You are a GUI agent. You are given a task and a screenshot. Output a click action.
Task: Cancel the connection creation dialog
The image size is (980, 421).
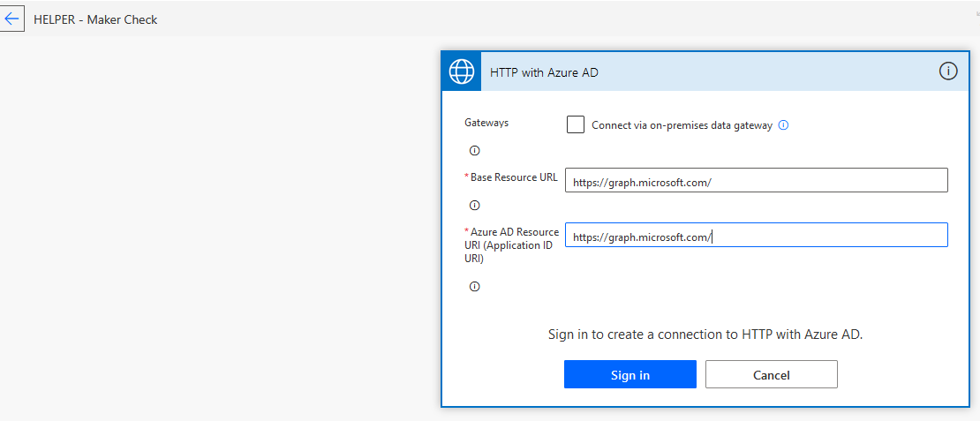pos(772,374)
